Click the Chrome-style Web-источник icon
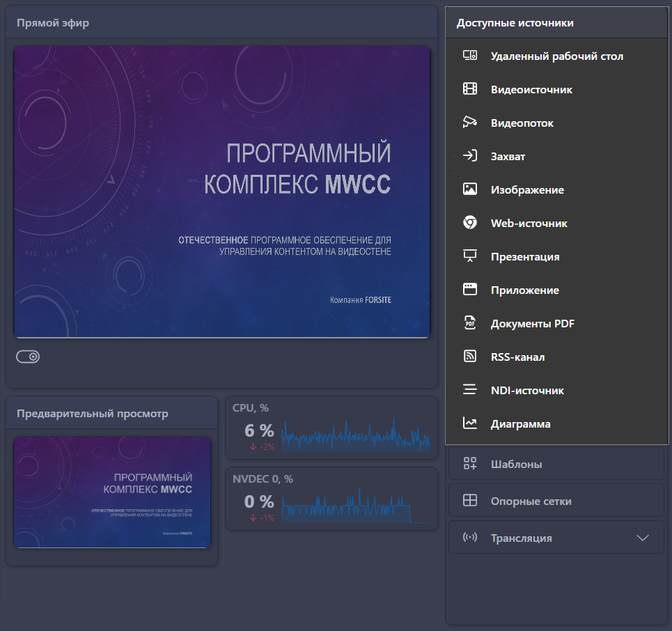 click(470, 222)
